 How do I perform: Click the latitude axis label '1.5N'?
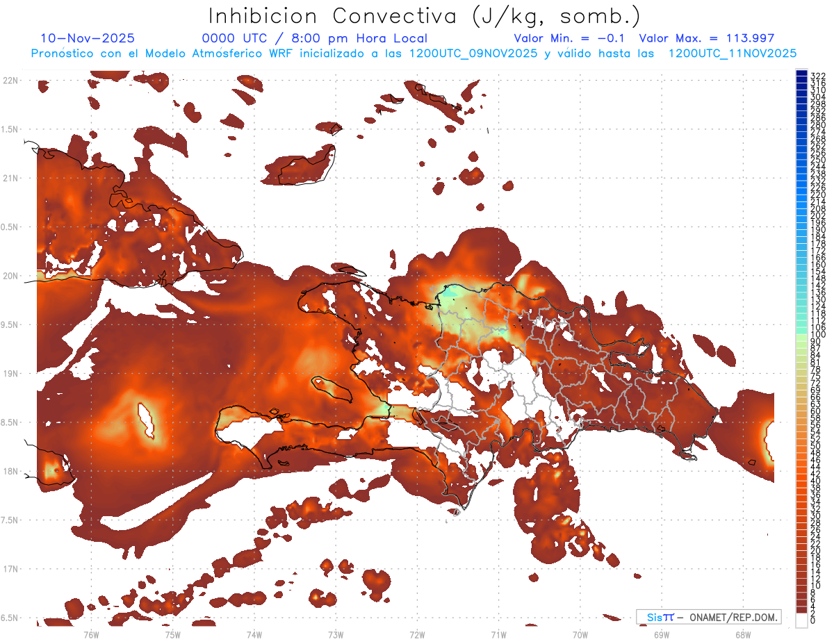tap(10, 129)
